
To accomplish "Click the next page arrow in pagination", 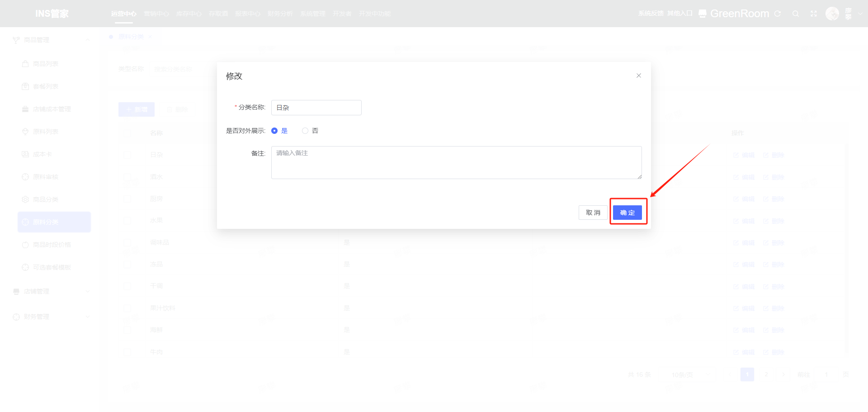I will 783,374.
